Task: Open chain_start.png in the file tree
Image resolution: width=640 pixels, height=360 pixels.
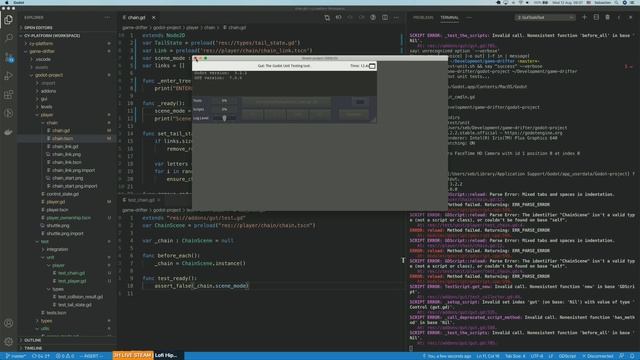Action: tap(67, 178)
